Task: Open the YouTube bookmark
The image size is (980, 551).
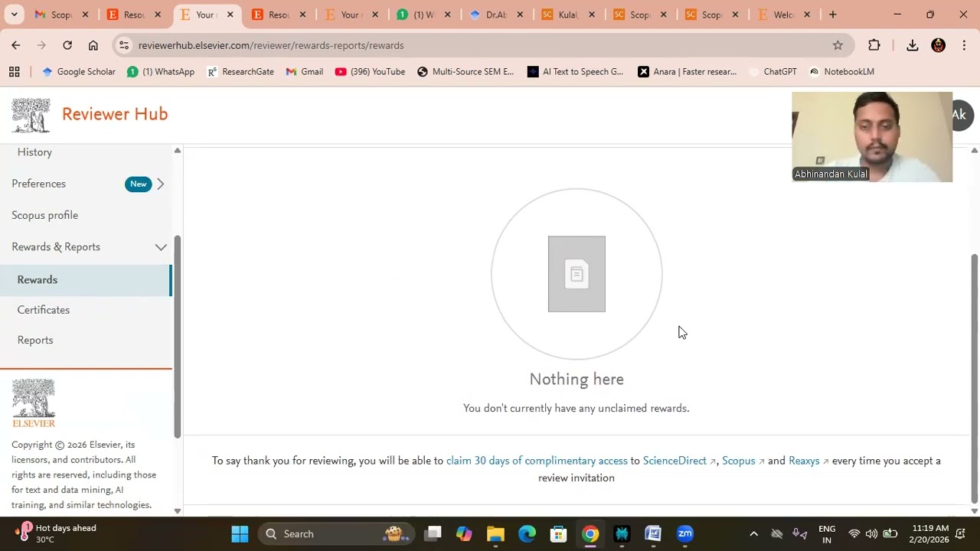Action: (x=370, y=71)
